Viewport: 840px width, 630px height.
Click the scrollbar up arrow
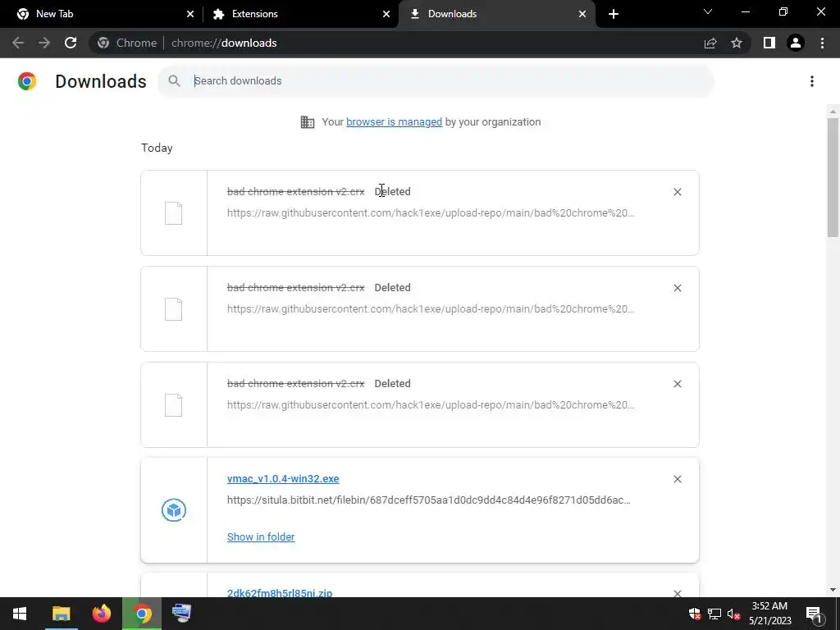coord(833,112)
